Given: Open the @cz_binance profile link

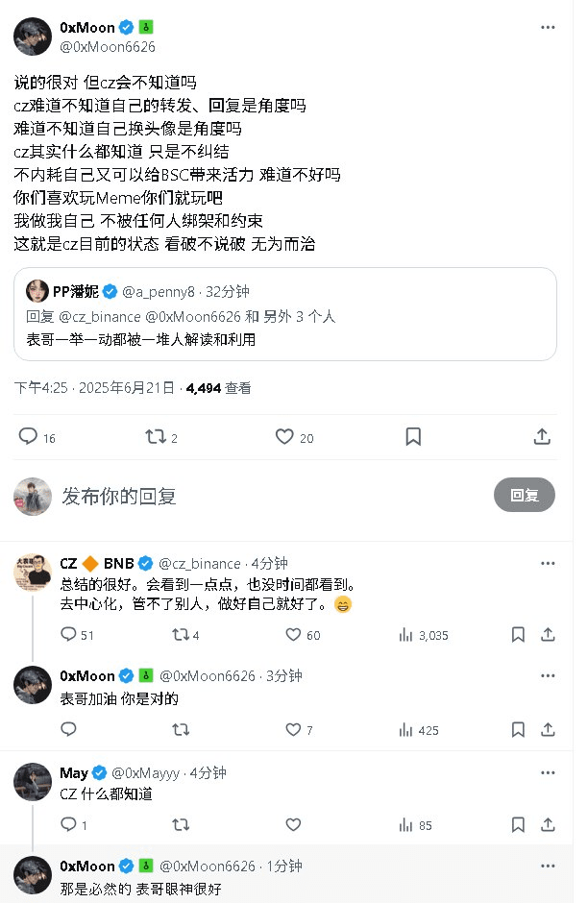Looking at the screenshot, I should click(x=200, y=563).
